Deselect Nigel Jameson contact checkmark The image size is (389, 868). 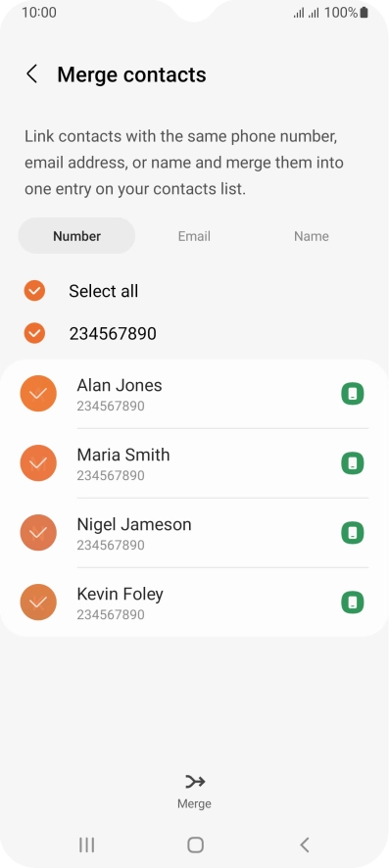pos(38,533)
